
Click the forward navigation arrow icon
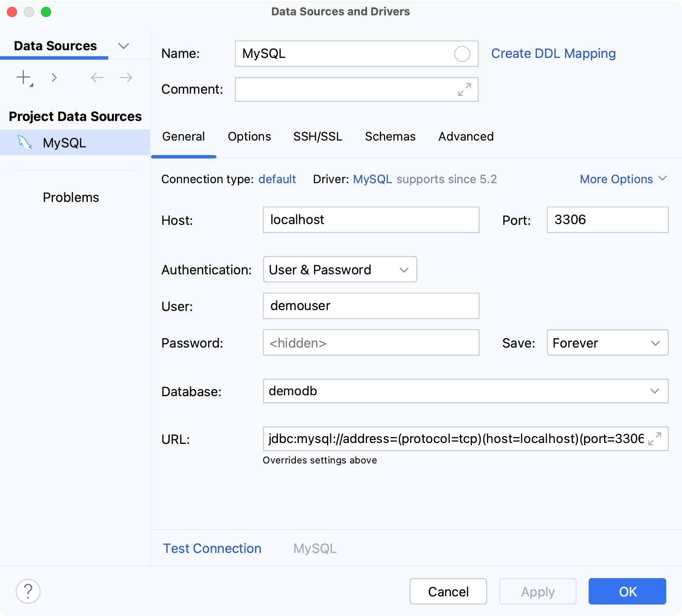(x=125, y=78)
